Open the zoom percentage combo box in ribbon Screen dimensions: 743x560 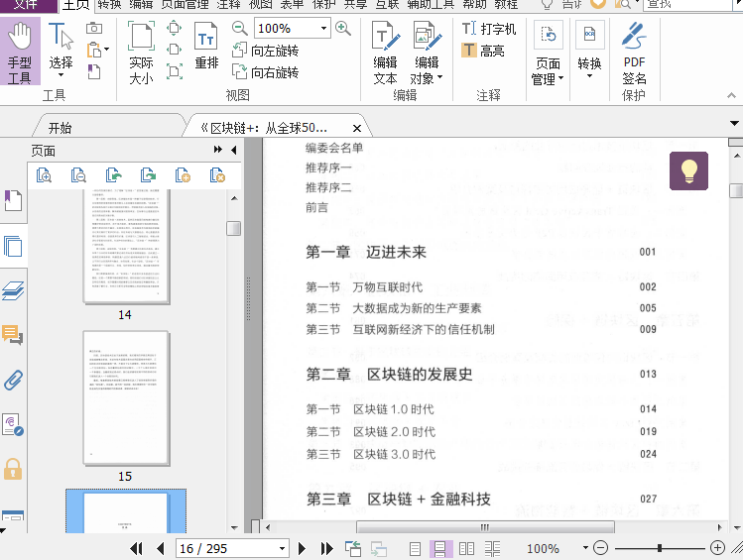click(x=292, y=29)
